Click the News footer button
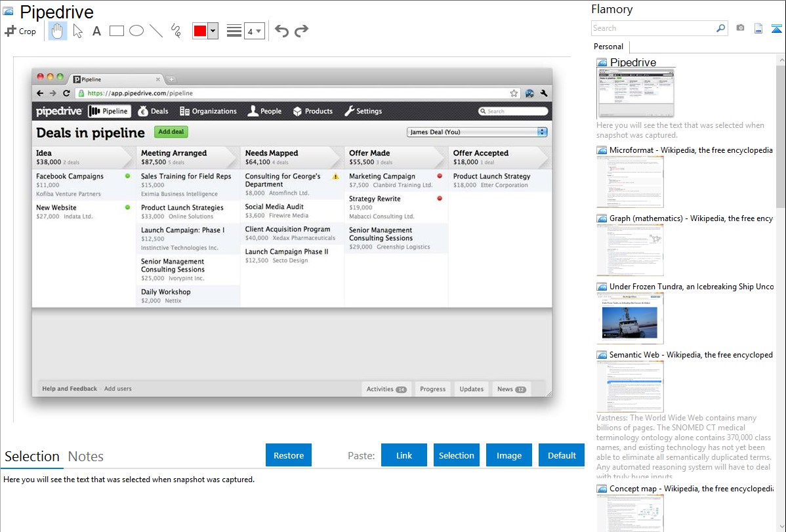786x532 pixels. point(512,389)
